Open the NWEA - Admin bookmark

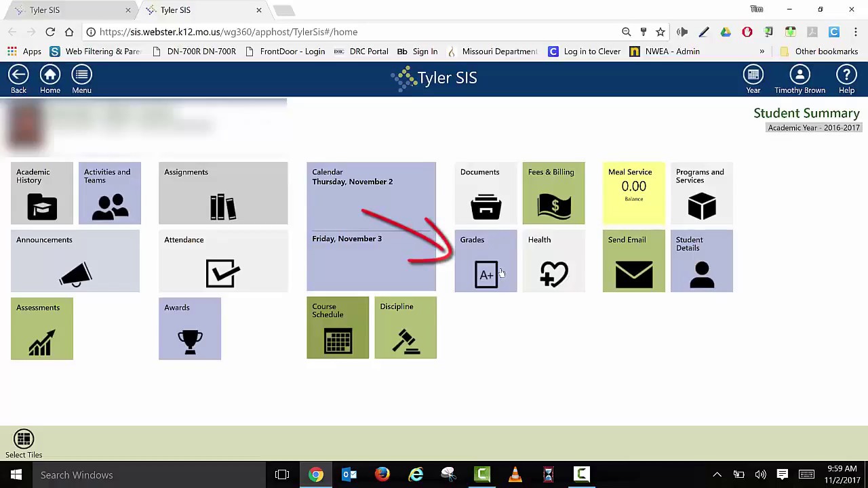point(665,52)
